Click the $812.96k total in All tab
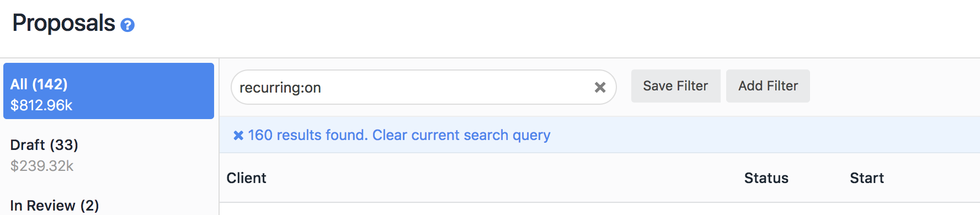Screen dimensions: 980x215 click(x=41, y=105)
